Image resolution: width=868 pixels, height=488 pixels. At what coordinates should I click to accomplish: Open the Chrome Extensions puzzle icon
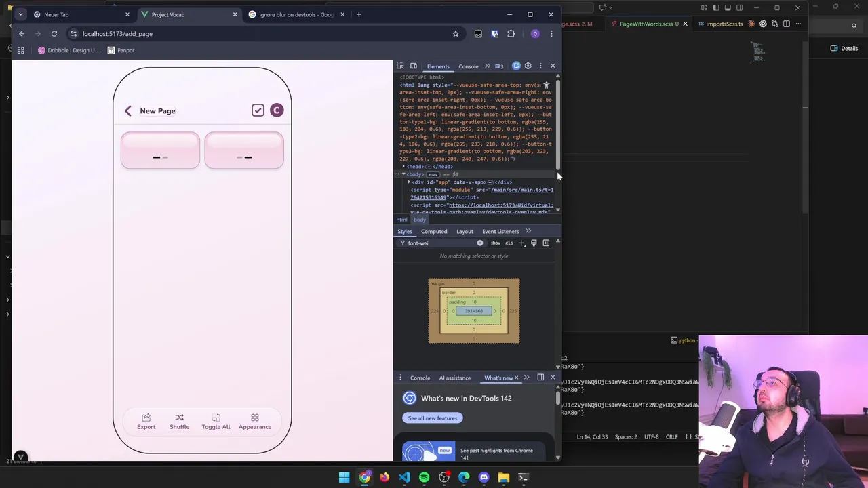pyautogui.click(x=511, y=33)
